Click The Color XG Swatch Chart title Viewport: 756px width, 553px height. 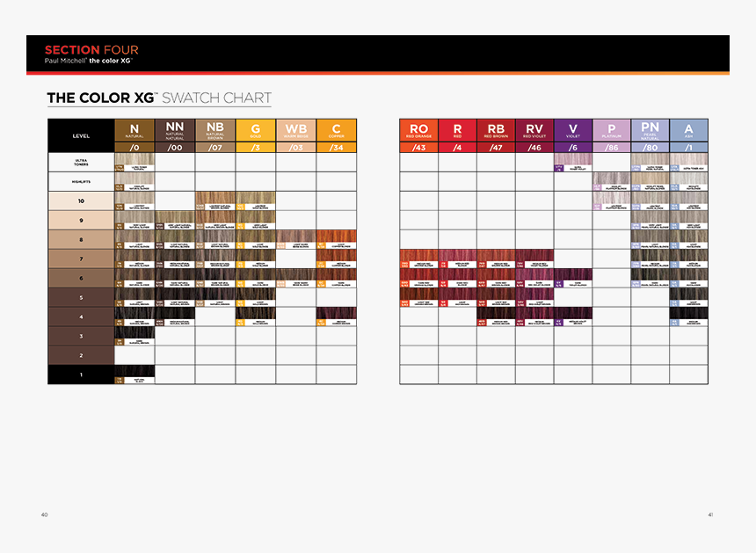[x=160, y=98]
